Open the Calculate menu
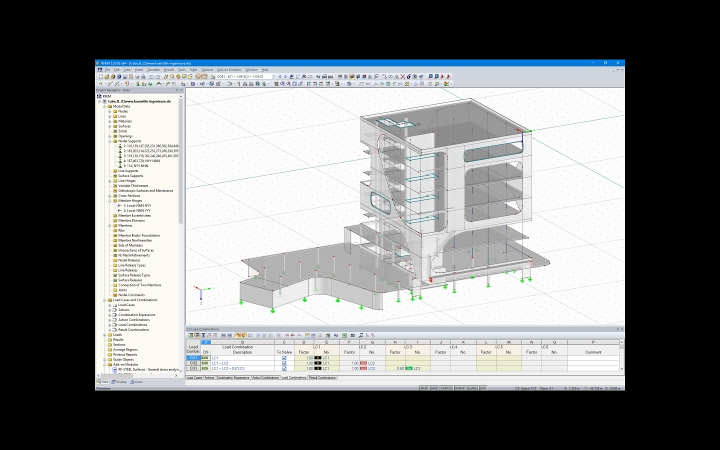 pos(153,70)
